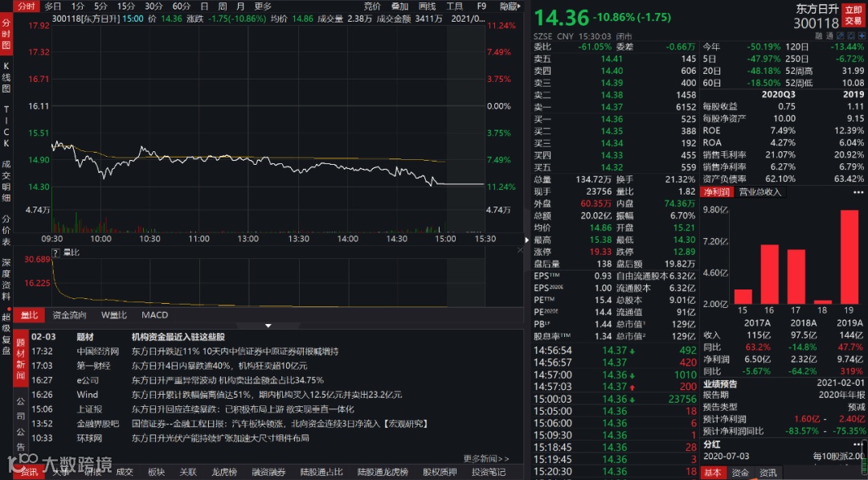Open Wind news on 累计跌幅偏离值达51%
Image resolution: width=868 pixels, height=480 pixels.
click(266, 395)
